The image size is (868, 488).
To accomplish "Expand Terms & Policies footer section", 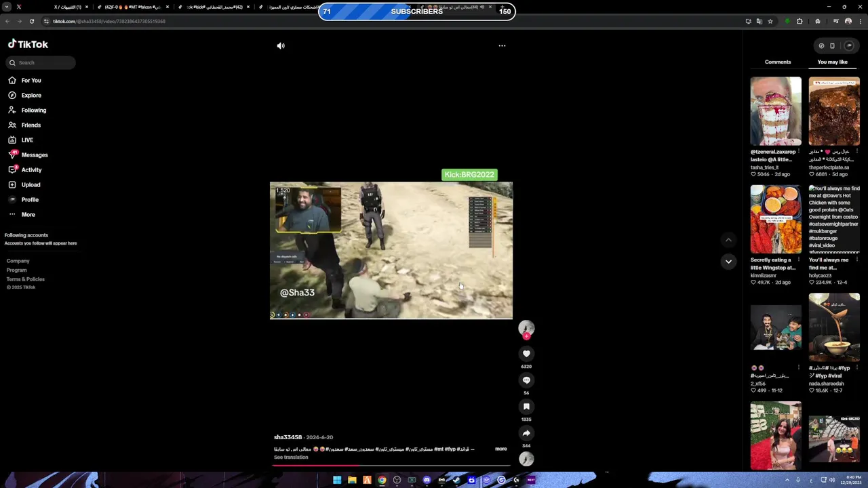I will click(x=26, y=279).
